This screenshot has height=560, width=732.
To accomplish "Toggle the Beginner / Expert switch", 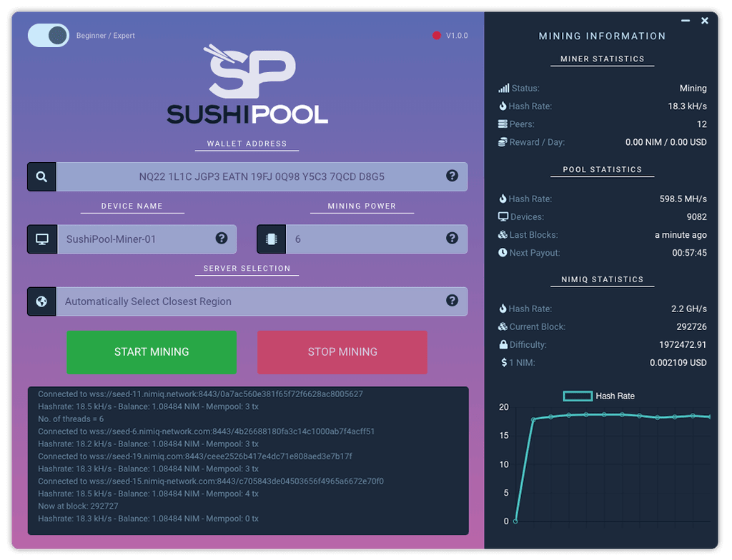I will pyautogui.click(x=49, y=36).
